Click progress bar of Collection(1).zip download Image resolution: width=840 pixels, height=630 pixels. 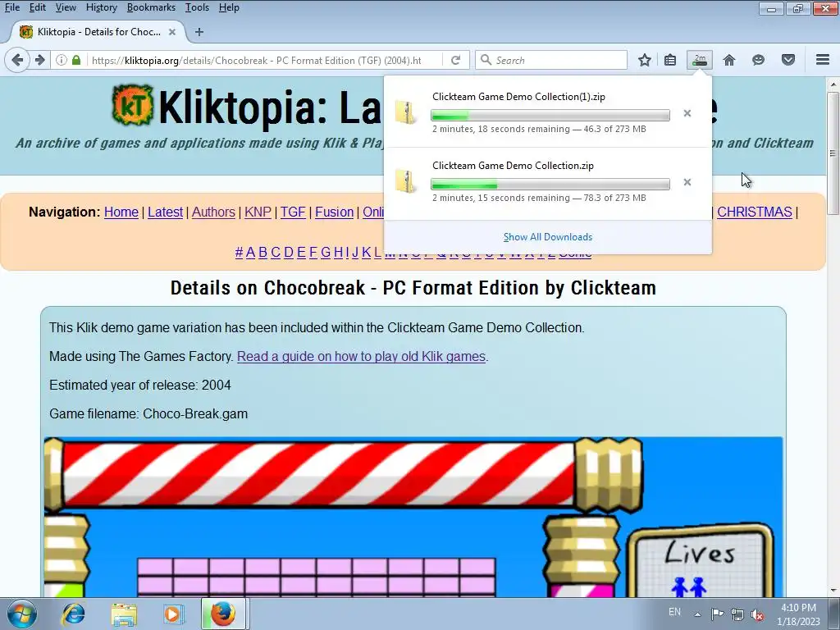(550, 115)
